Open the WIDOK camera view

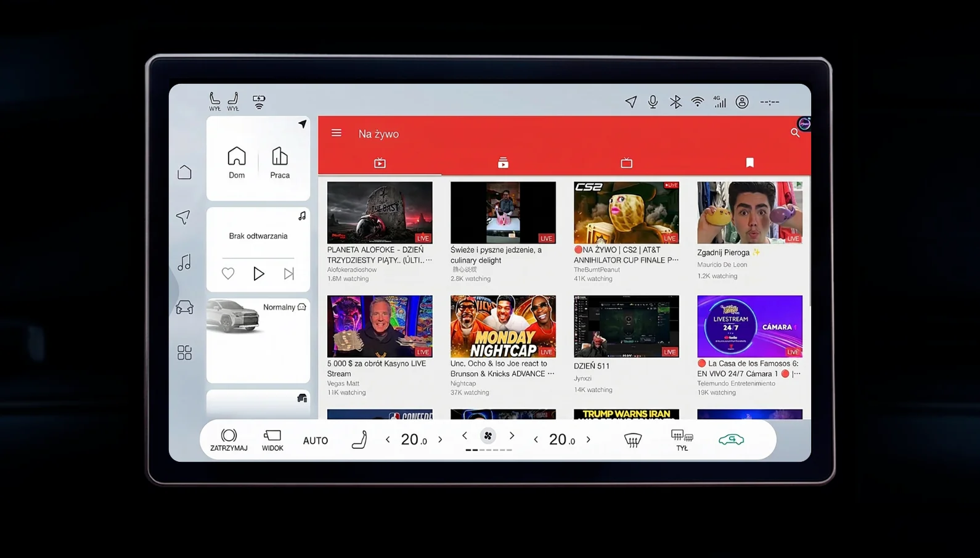(272, 440)
